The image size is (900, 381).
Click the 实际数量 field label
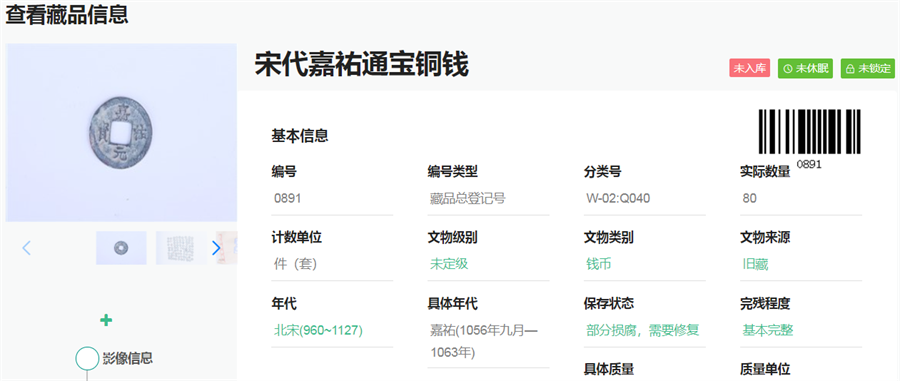coord(765,171)
